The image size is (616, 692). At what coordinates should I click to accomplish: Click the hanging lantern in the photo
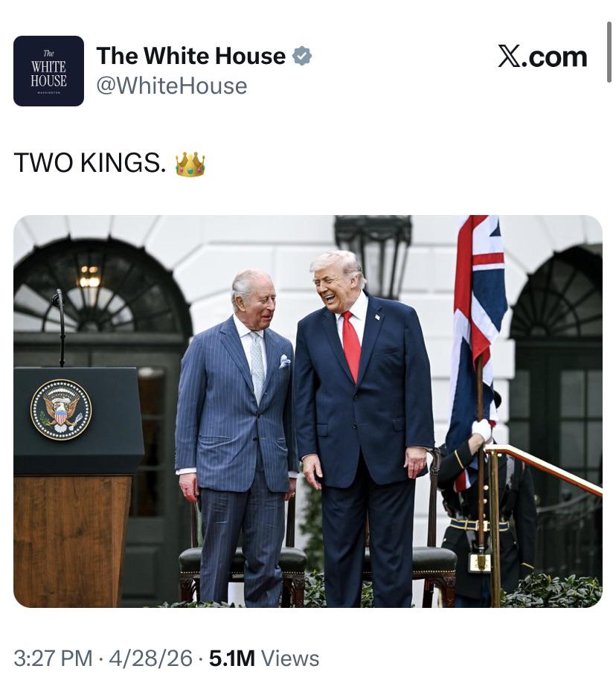tap(373, 253)
